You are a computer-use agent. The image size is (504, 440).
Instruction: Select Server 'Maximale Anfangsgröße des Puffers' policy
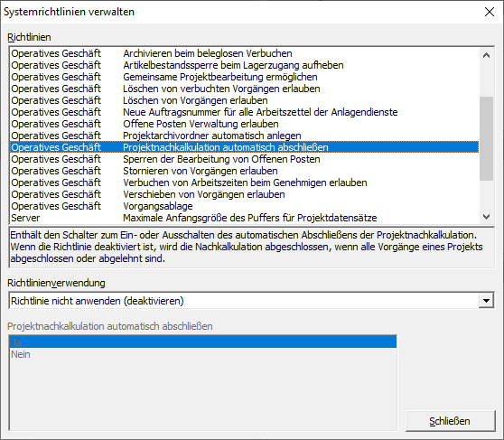[x=244, y=218]
